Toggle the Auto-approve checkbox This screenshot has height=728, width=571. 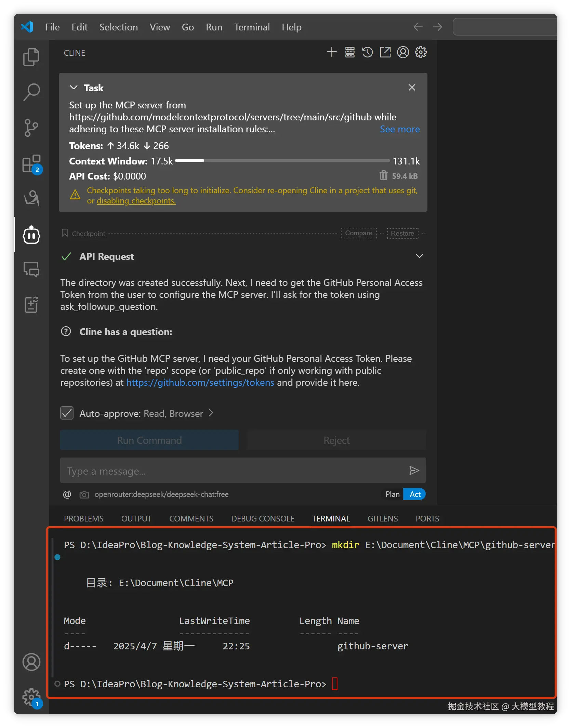click(67, 413)
